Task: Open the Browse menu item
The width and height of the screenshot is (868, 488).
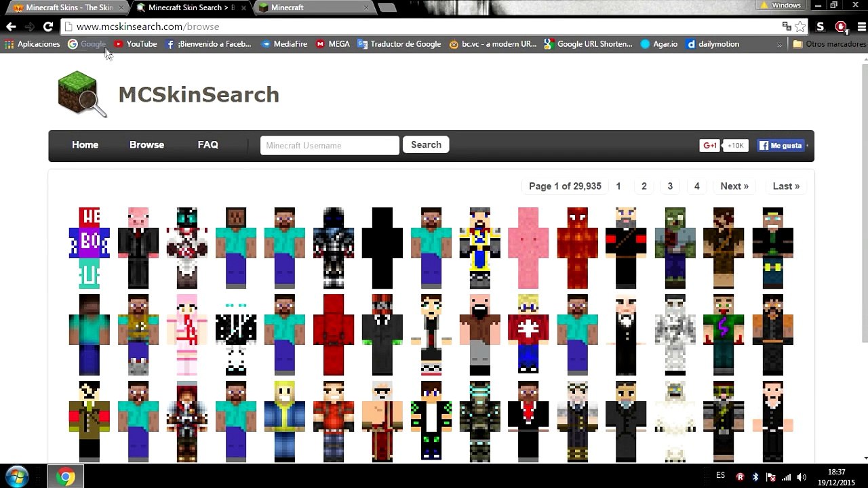Action: 146,145
